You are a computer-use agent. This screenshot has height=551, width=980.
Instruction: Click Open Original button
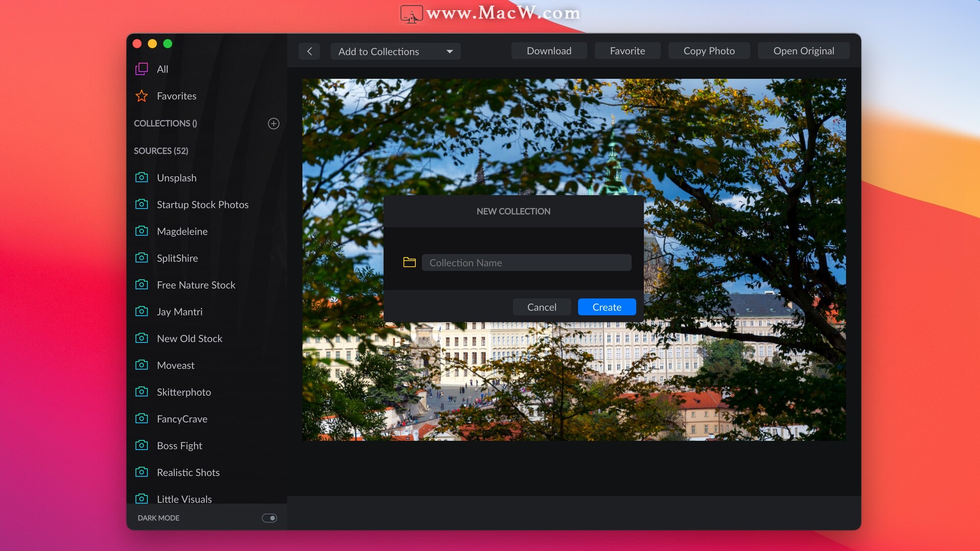(x=804, y=51)
